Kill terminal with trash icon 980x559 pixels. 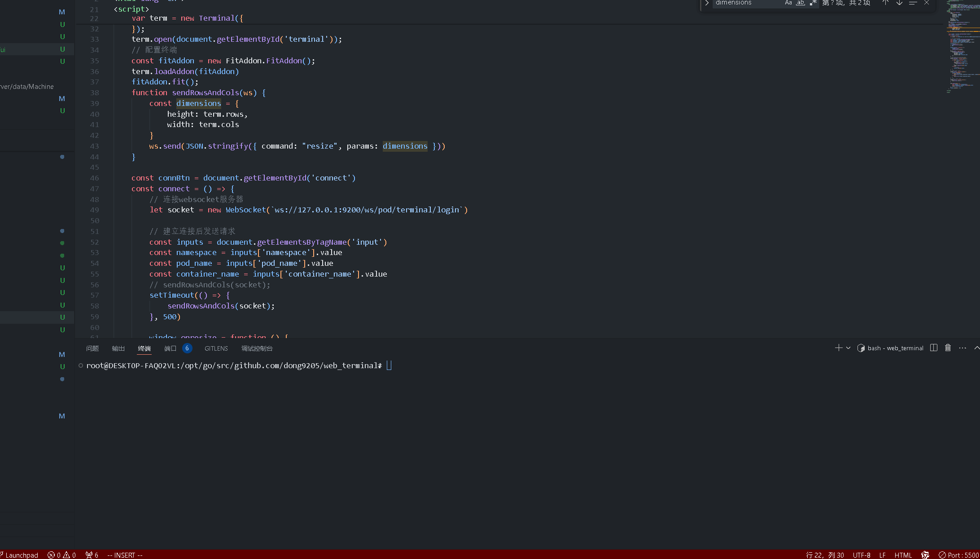[948, 348]
